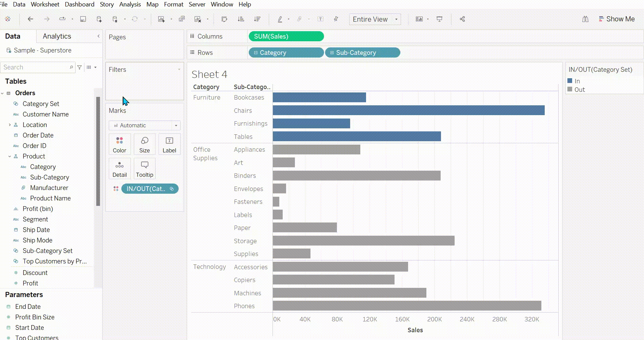The width and height of the screenshot is (644, 340).
Task: Open the Filters shelf dropdown arrow
Action: (x=179, y=69)
